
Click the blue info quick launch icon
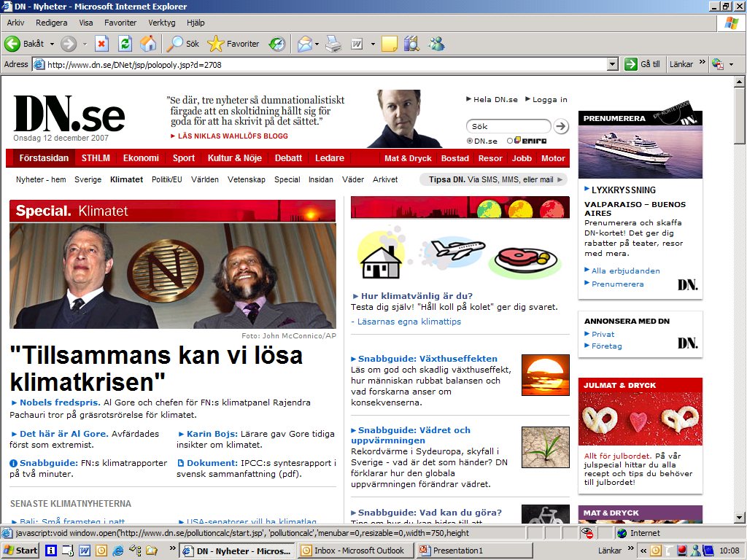tap(51, 551)
